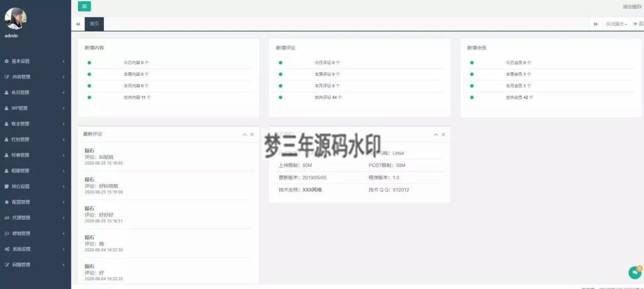Collapse the system info panel using its chevron
This screenshot has width=644, height=289.
click(436, 134)
